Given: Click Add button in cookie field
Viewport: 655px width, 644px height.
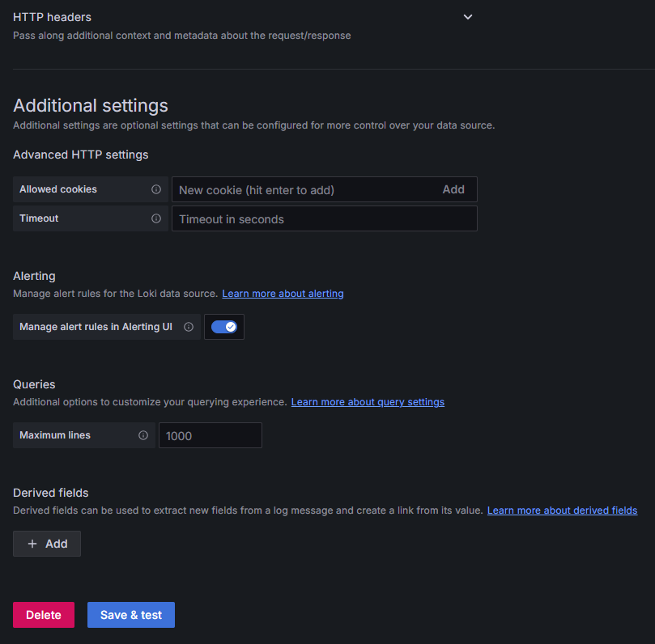Looking at the screenshot, I should click(x=453, y=189).
